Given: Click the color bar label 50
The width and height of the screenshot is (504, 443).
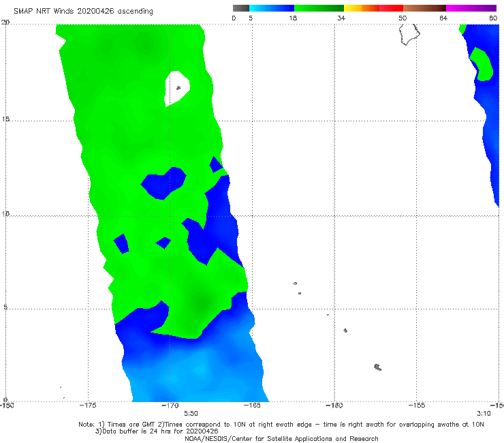Looking at the screenshot, I should point(403,18).
